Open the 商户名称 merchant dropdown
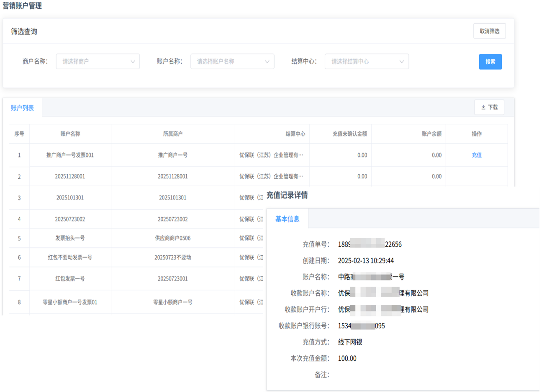This screenshot has height=392, width=540. (98, 61)
